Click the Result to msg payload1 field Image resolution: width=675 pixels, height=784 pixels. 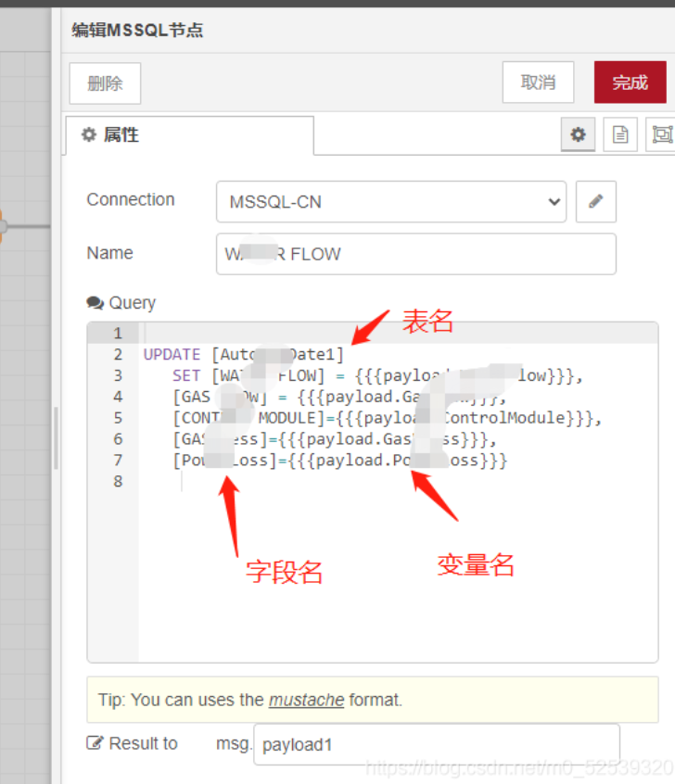tap(437, 744)
